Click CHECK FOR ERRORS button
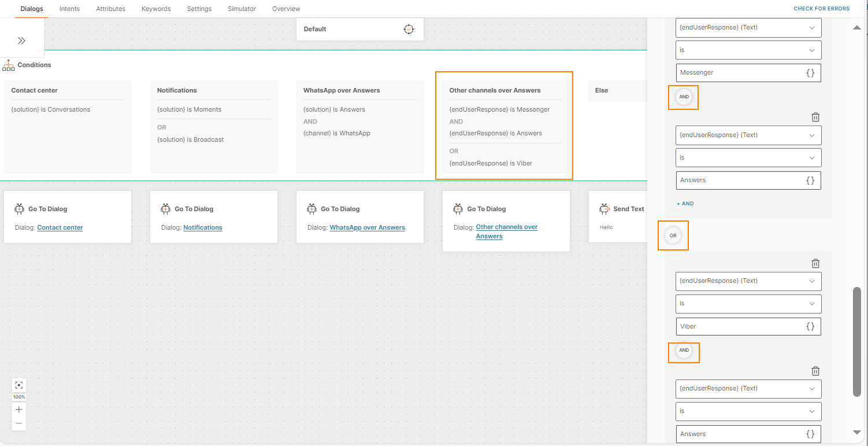 (x=821, y=9)
